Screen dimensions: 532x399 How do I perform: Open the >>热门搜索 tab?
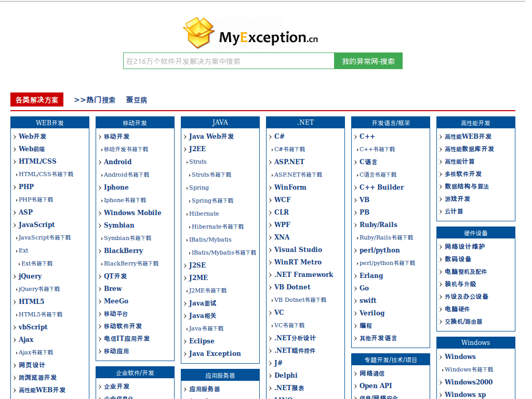(95, 100)
